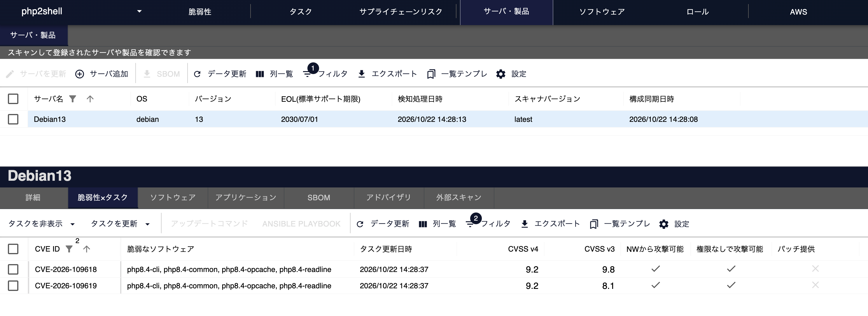Open the アプリケーション tab
The height and width of the screenshot is (316, 868).
246,197
